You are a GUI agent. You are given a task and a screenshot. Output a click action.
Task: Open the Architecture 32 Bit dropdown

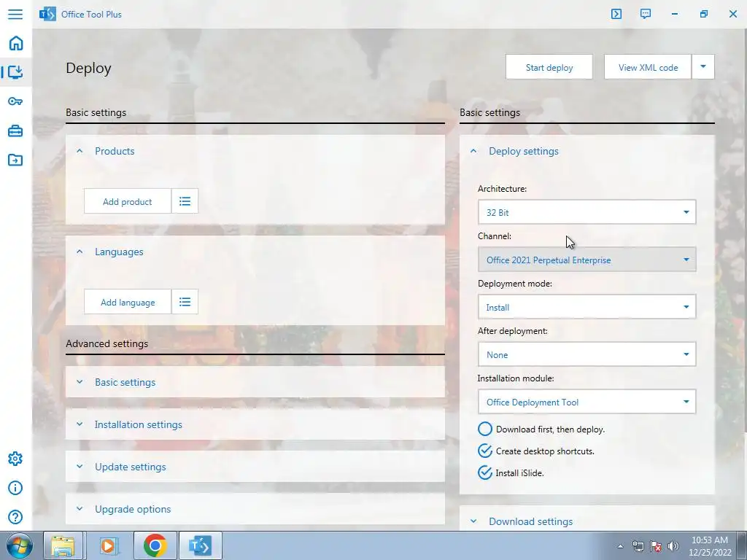587,212
